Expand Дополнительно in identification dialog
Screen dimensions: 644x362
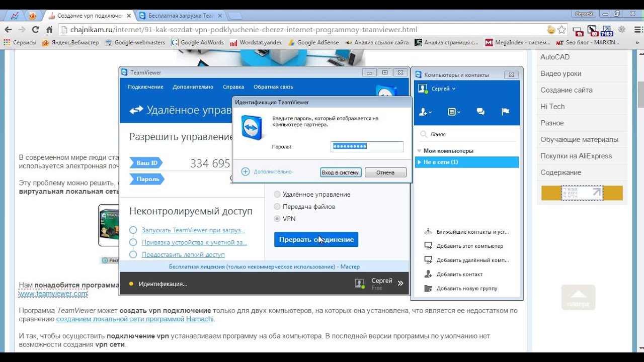pyautogui.click(x=273, y=171)
